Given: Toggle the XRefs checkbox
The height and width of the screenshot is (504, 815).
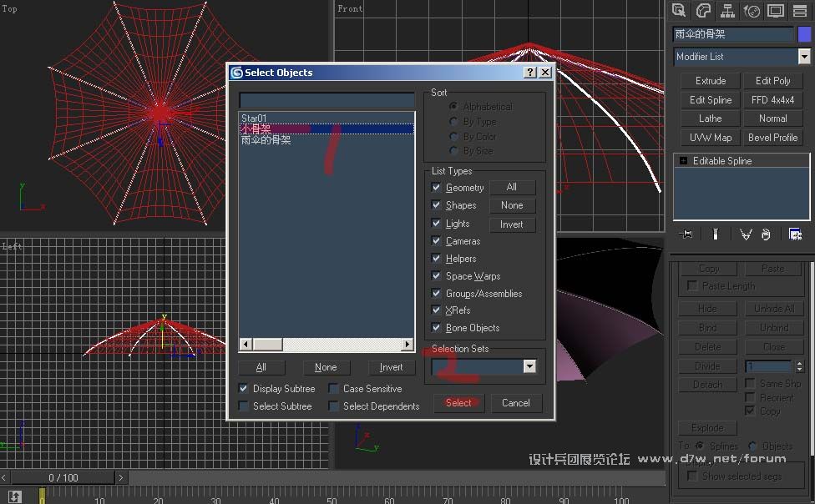Looking at the screenshot, I should pos(436,310).
